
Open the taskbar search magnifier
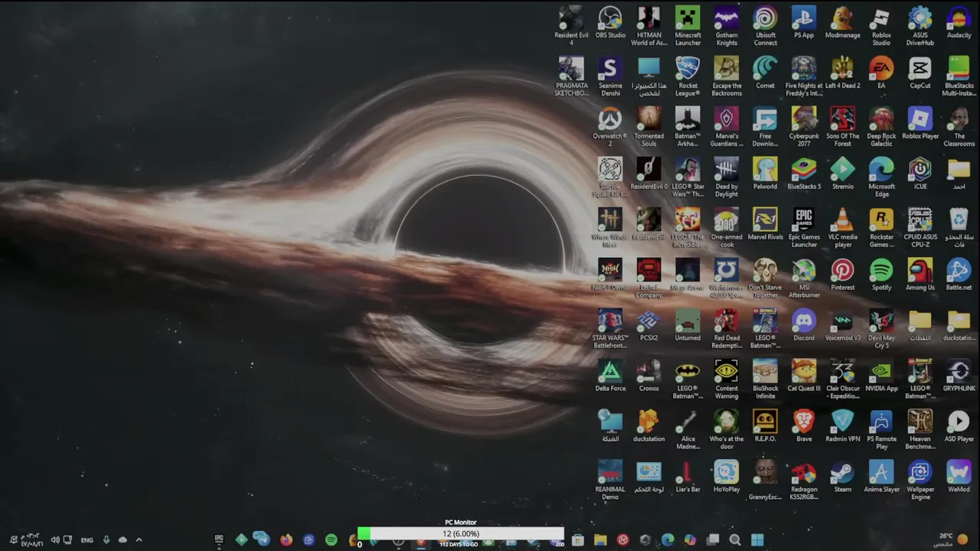pyautogui.click(x=735, y=540)
